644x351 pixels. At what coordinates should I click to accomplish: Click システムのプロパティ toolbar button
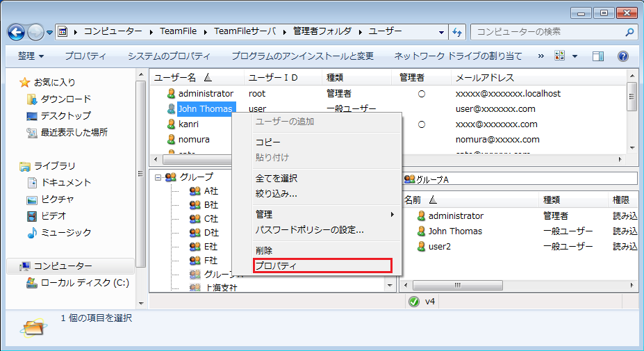[169, 56]
